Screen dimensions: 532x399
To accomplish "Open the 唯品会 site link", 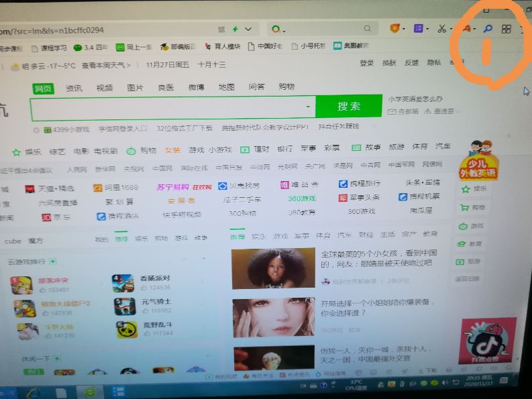I will click(299, 184).
